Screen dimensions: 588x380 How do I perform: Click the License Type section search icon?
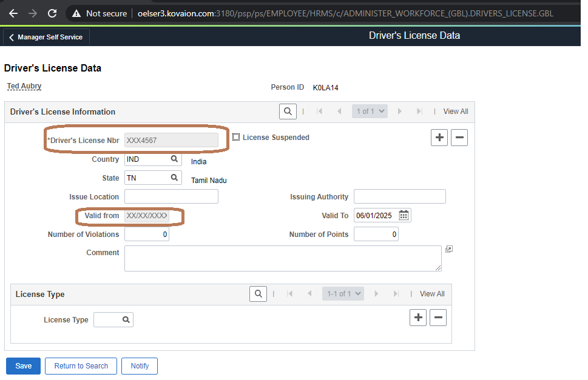coord(258,294)
